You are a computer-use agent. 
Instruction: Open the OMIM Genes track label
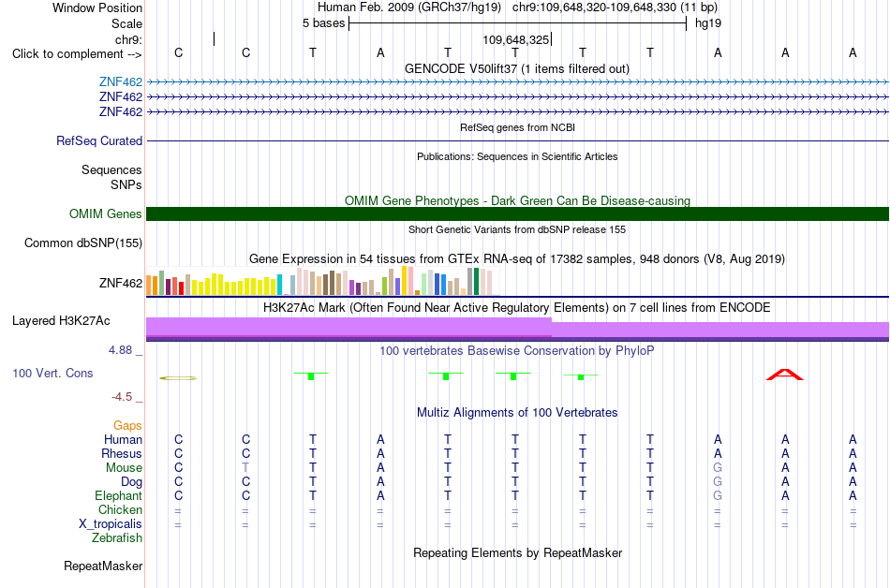point(105,213)
